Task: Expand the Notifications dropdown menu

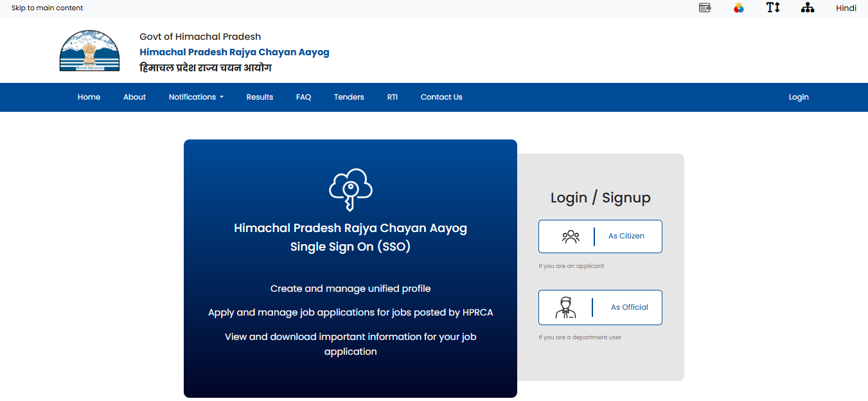Action: pos(196,97)
